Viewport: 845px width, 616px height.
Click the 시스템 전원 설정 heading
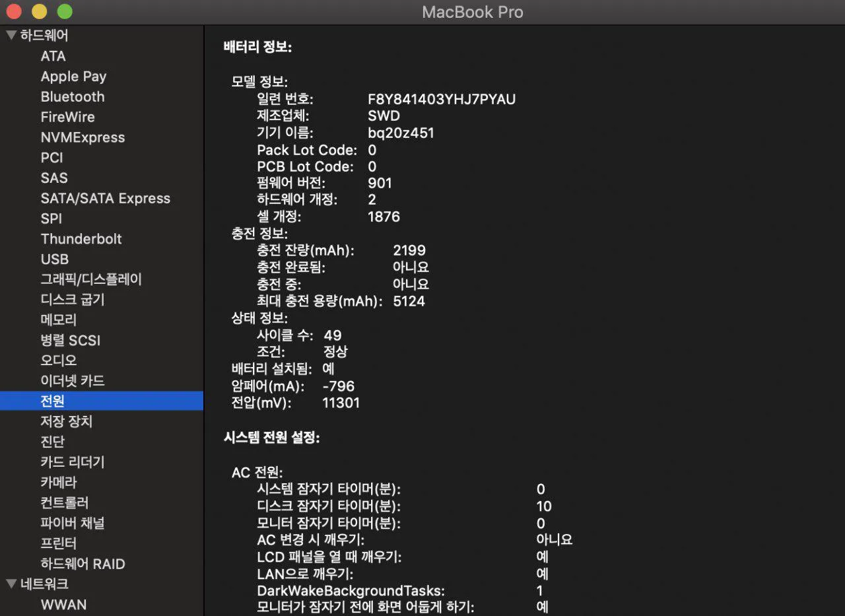point(272,437)
